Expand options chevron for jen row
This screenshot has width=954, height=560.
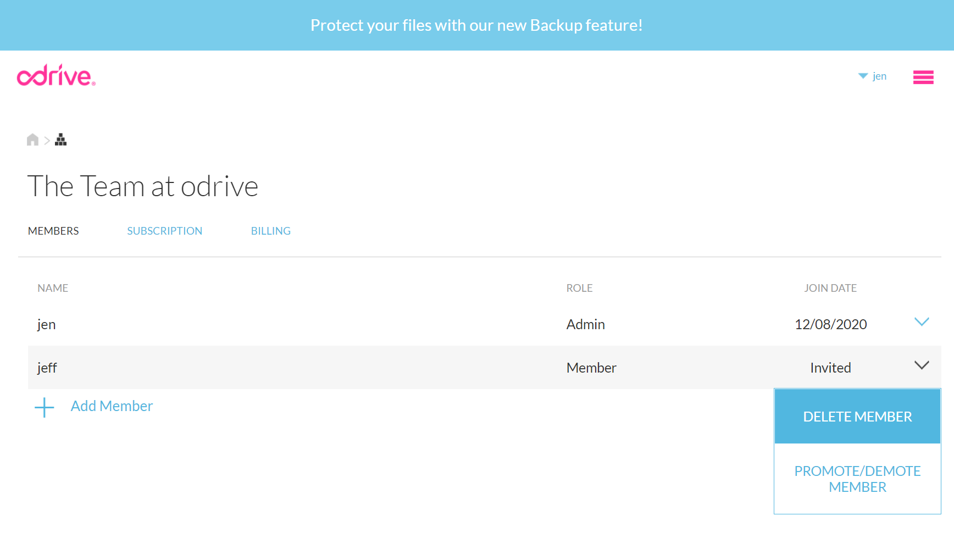[921, 322]
